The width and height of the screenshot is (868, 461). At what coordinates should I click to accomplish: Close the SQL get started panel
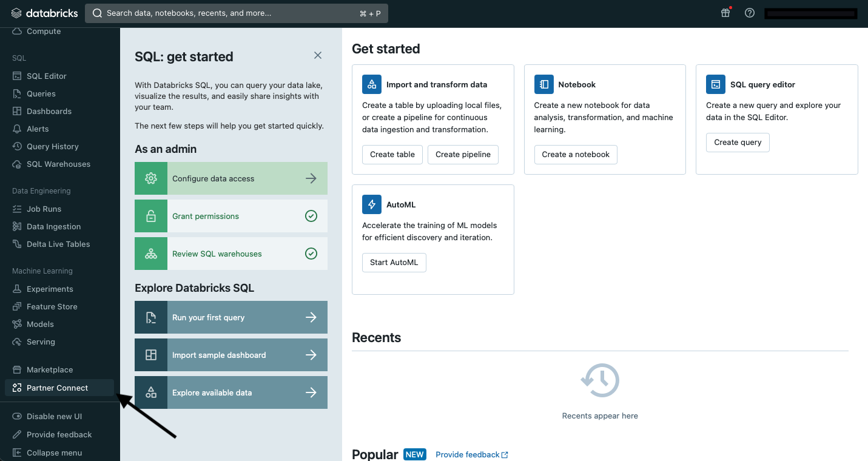pyautogui.click(x=318, y=55)
